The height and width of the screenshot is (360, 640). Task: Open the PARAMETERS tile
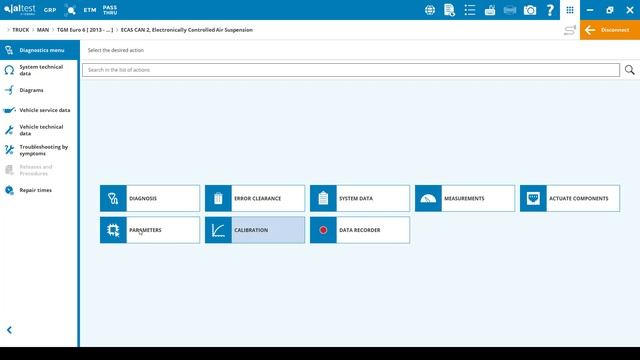[x=150, y=230]
